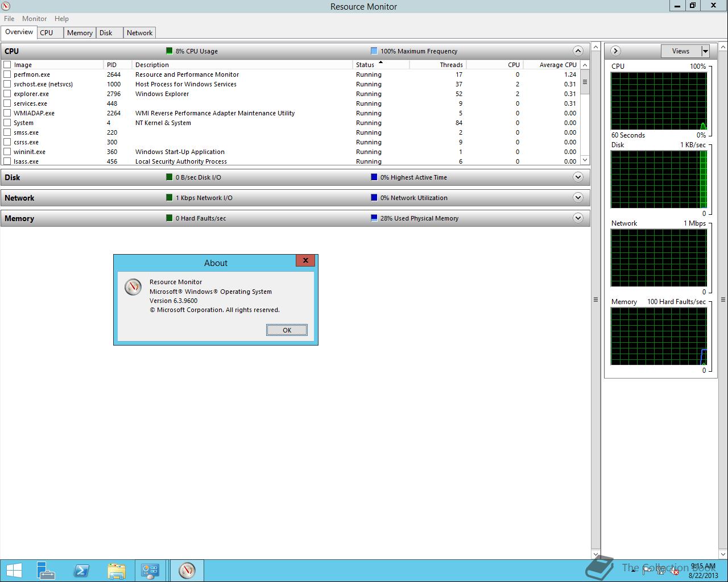Check the wininit.exe process checkbox
The width and height of the screenshot is (728, 582).
click(x=7, y=152)
